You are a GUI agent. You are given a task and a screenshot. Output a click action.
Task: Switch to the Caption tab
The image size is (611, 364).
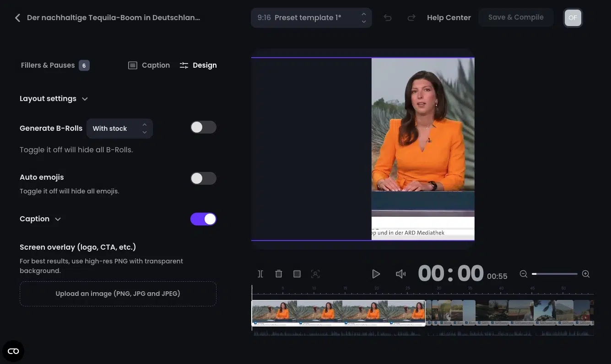(x=148, y=65)
